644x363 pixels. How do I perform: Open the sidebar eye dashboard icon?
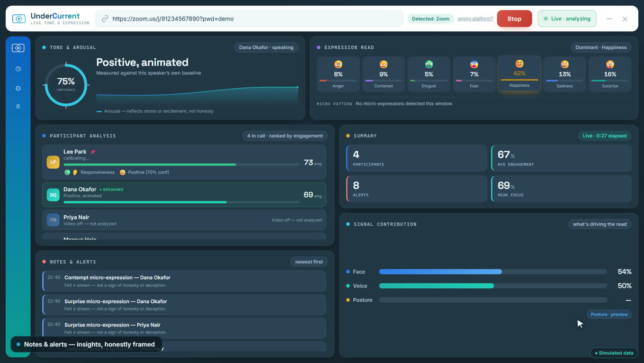coord(18,48)
